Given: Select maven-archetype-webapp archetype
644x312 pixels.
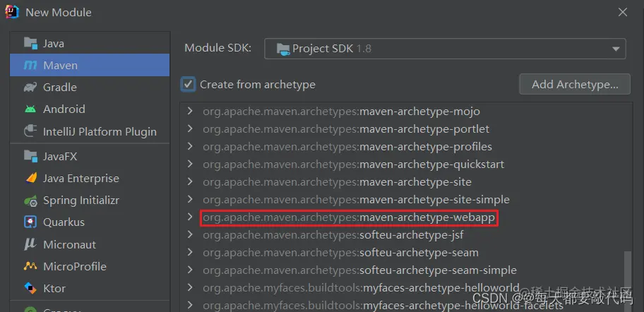Looking at the screenshot, I should [349, 217].
